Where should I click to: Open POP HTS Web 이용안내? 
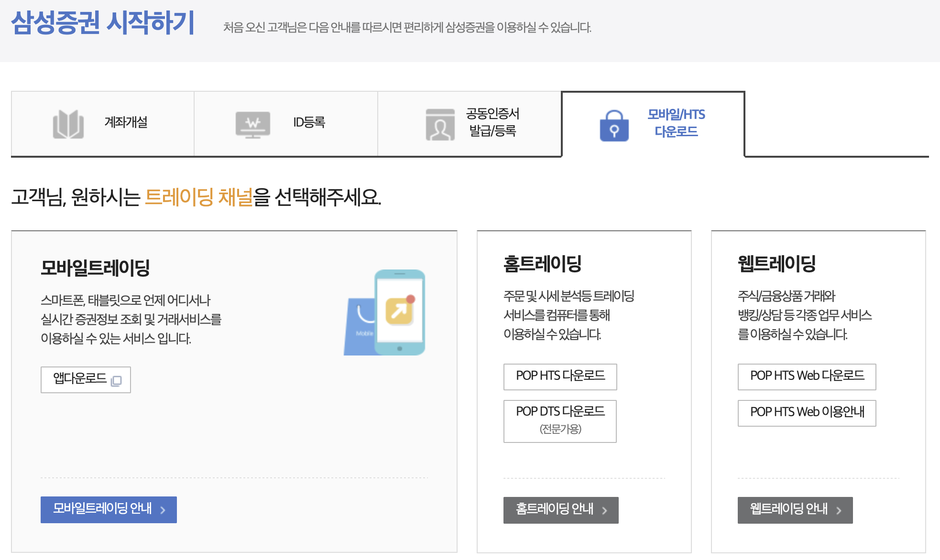[807, 413]
